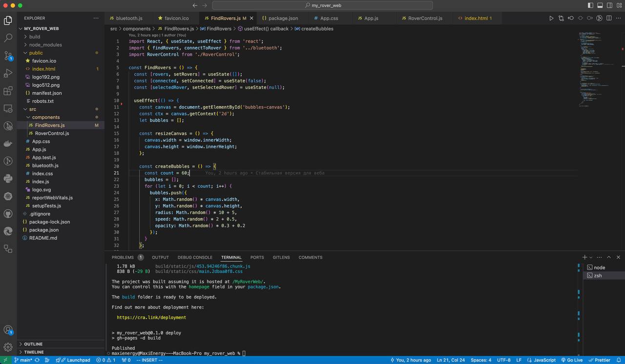
Task: Click the Run Code play button
Action: (551, 18)
